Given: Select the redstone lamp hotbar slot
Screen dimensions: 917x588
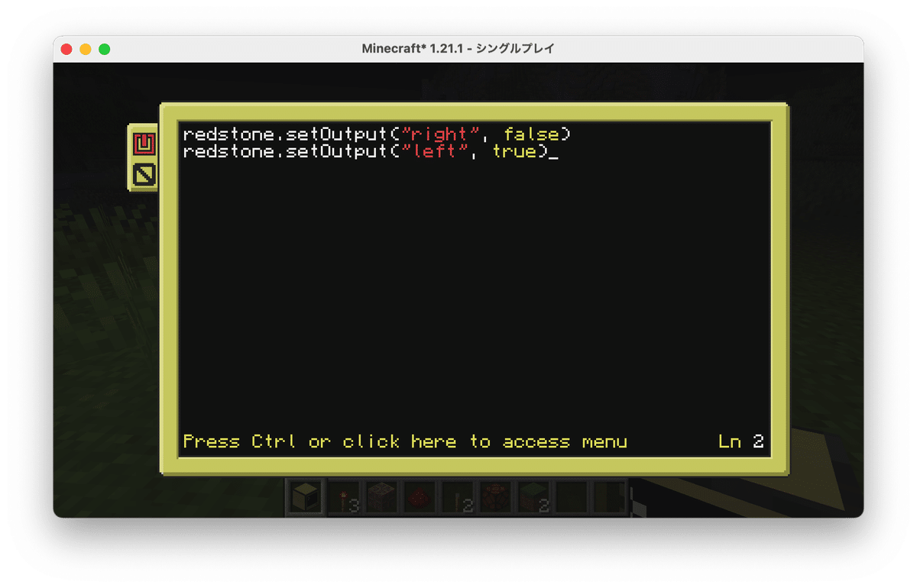Looking at the screenshot, I should [382, 498].
